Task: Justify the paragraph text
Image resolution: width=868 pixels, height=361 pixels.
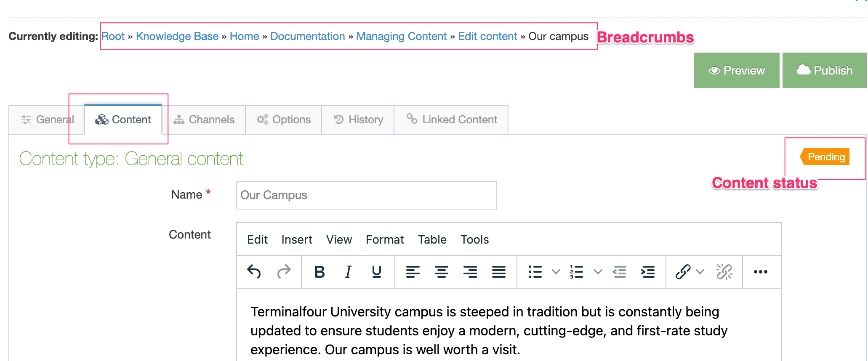Action: 499,272
